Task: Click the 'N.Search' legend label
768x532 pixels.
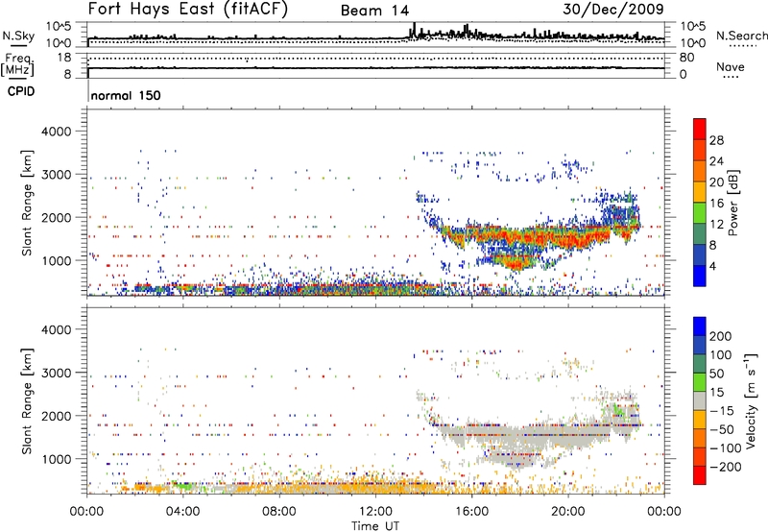Action: tap(741, 36)
